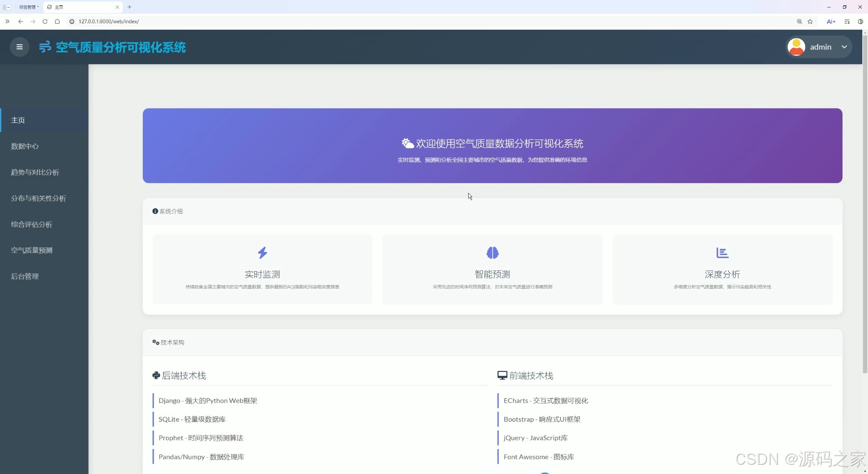This screenshot has width=868, height=474.
Task: Click the admin user avatar
Action: 796,47
